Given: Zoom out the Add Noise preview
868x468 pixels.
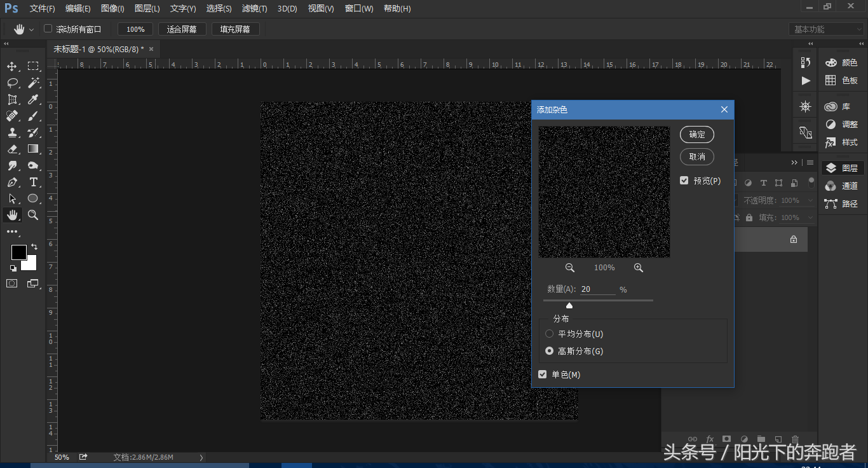Looking at the screenshot, I should coord(570,268).
